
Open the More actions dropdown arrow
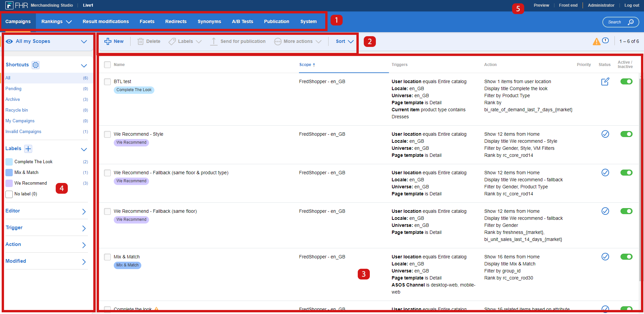click(318, 42)
